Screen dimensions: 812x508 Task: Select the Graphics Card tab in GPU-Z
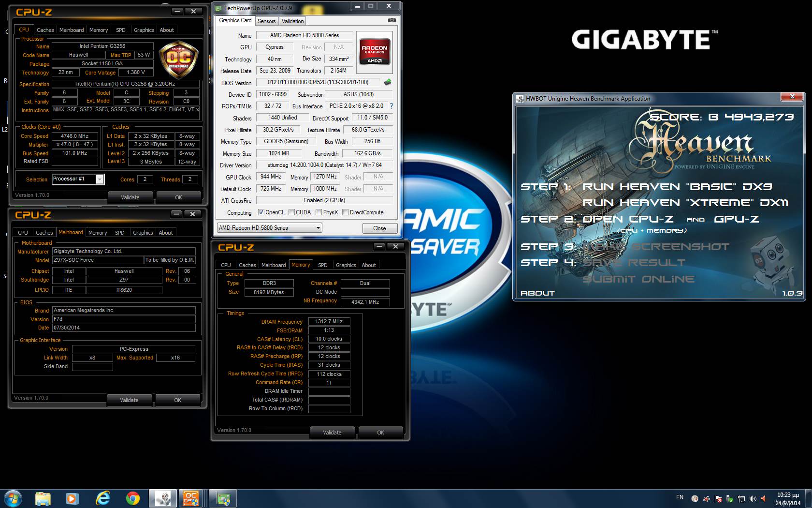(235, 20)
